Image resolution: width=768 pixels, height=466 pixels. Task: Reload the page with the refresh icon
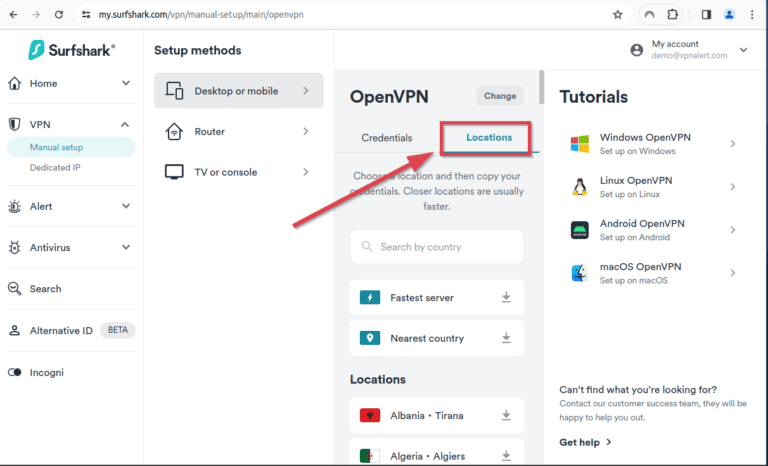point(59,15)
